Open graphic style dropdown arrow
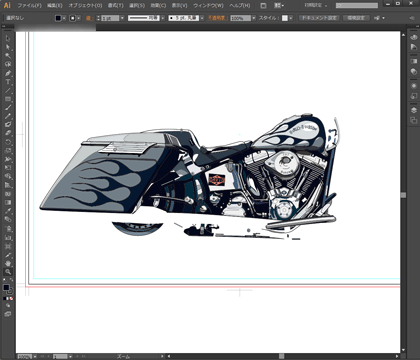This screenshot has width=420, height=360. click(291, 18)
